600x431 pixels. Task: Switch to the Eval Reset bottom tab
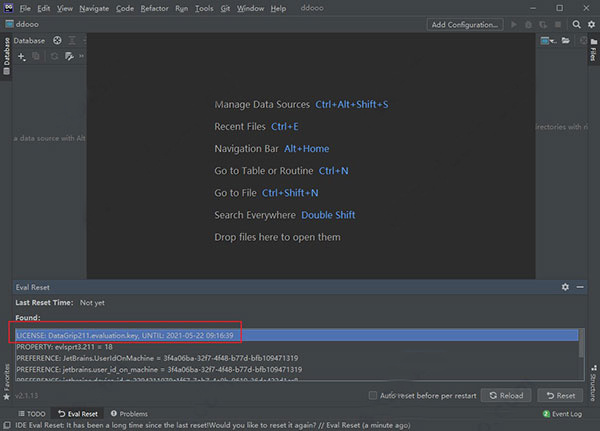tap(78, 414)
